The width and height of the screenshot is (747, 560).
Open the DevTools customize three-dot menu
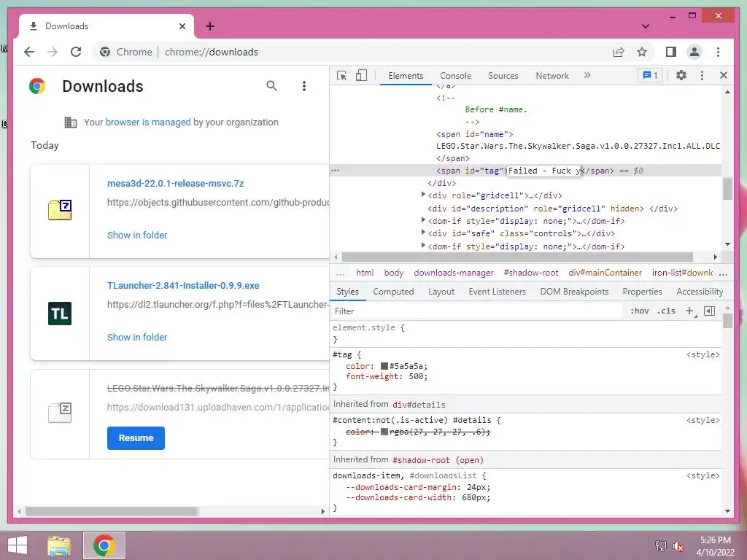tap(702, 75)
